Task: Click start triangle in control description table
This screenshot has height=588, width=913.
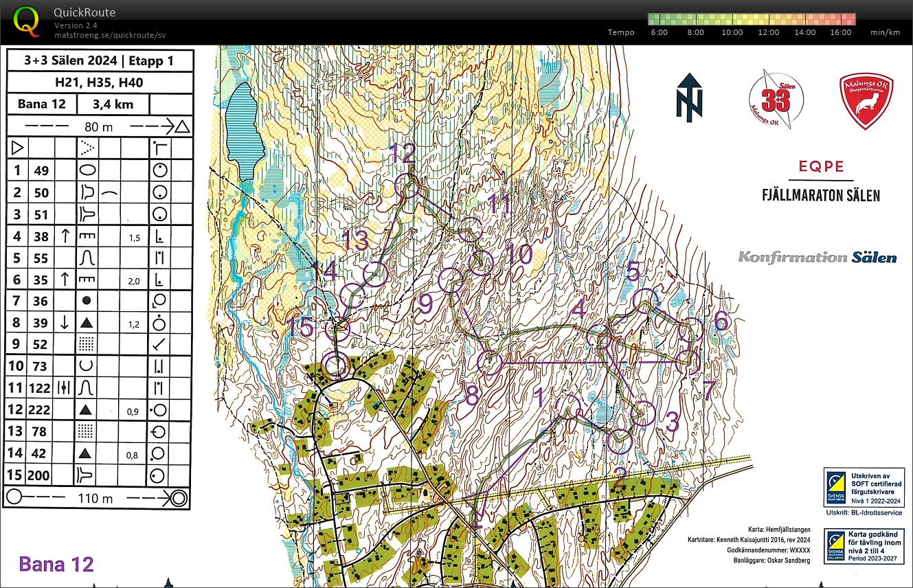Action: [x=17, y=148]
